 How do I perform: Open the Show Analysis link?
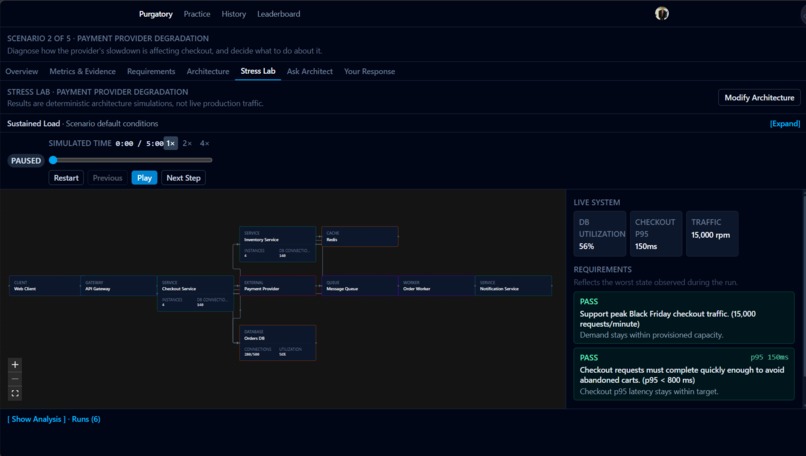(36, 419)
